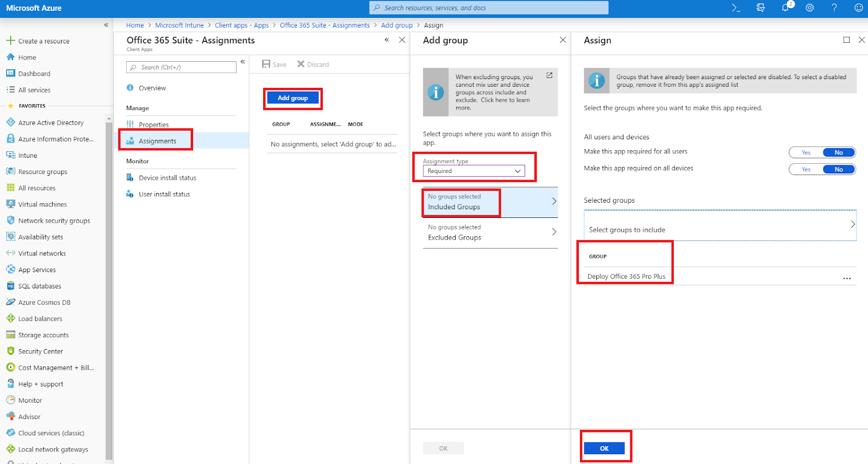Click Save in the Assignments toolbar
The height and width of the screenshot is (464, 868).
274,64
